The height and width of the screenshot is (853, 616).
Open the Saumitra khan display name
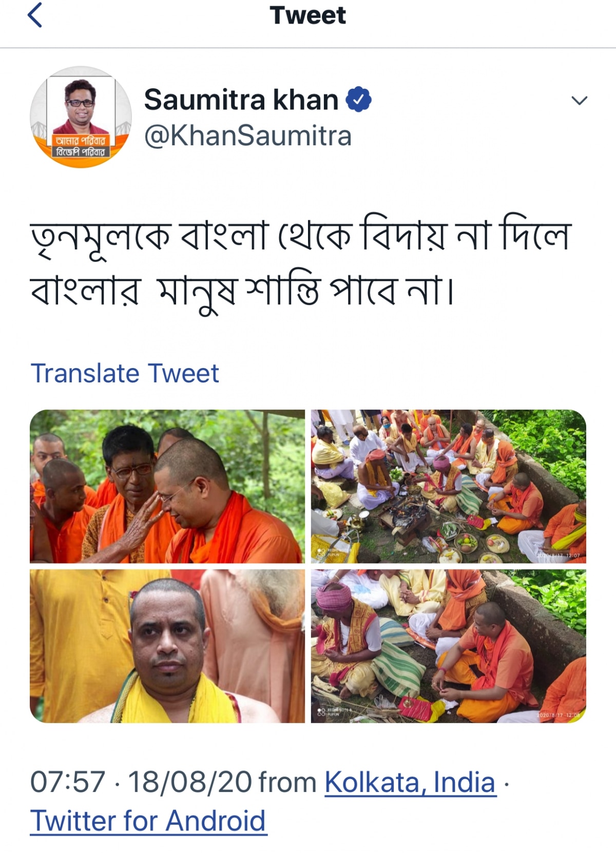point(241,100)
